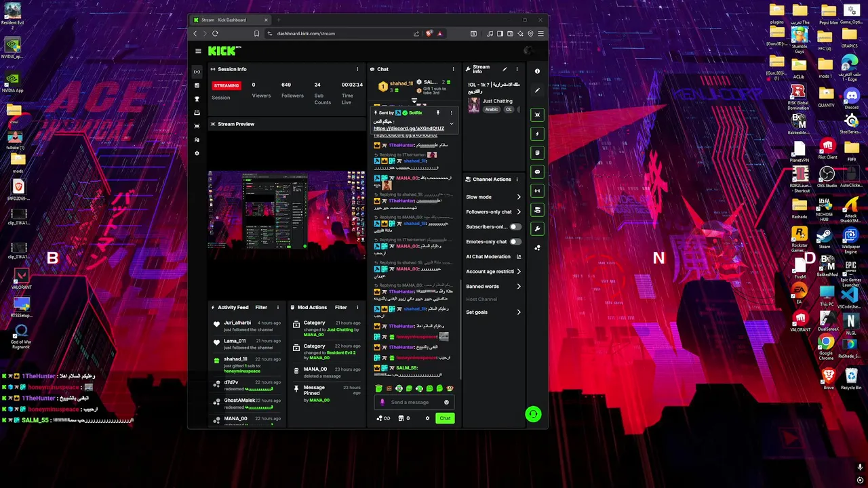Open Activity Feed three-dot menu

tap(277, 308)
